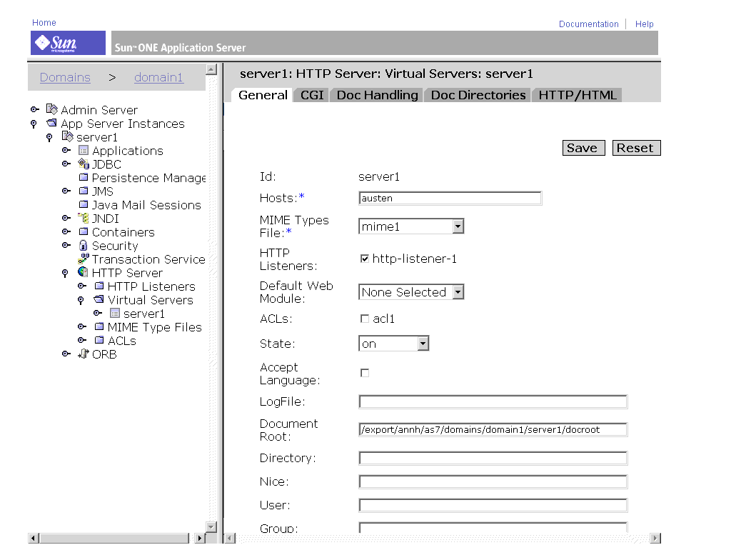Expand the ORB tree node

(x=66, y=354)
